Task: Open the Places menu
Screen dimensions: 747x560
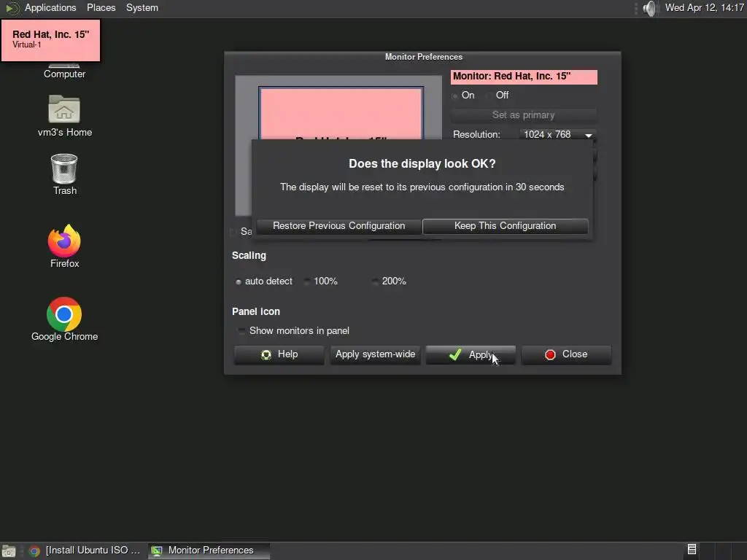Action: [101, 7]
